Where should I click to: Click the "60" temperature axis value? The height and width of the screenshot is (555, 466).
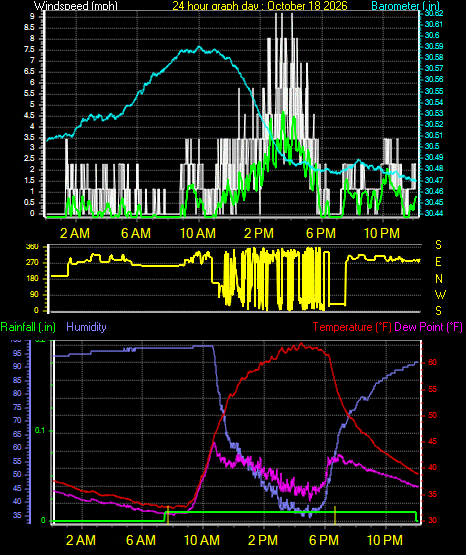pyautogui.click(x=432, y=362)
